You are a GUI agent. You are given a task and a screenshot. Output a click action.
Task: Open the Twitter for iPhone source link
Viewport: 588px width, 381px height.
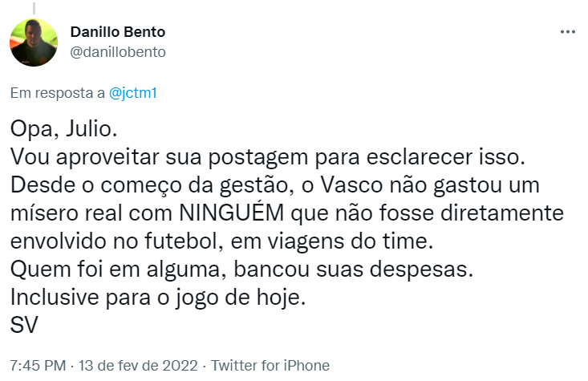point(270,365)
